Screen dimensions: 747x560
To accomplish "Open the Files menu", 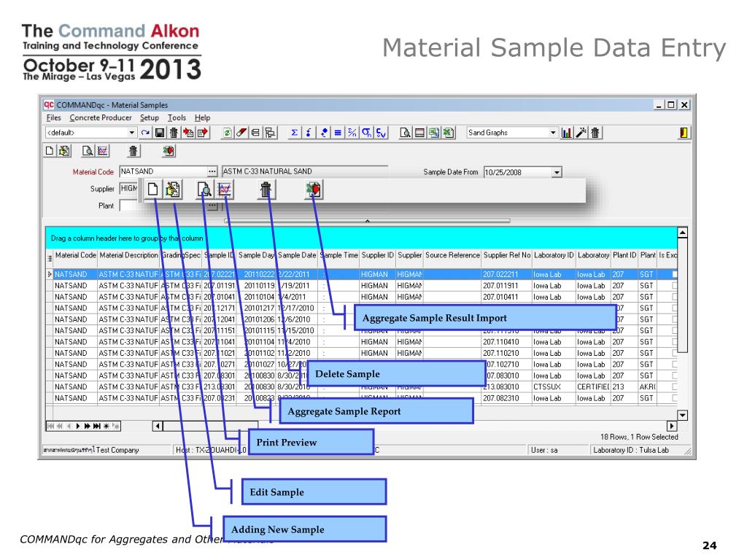I will 54,117.
